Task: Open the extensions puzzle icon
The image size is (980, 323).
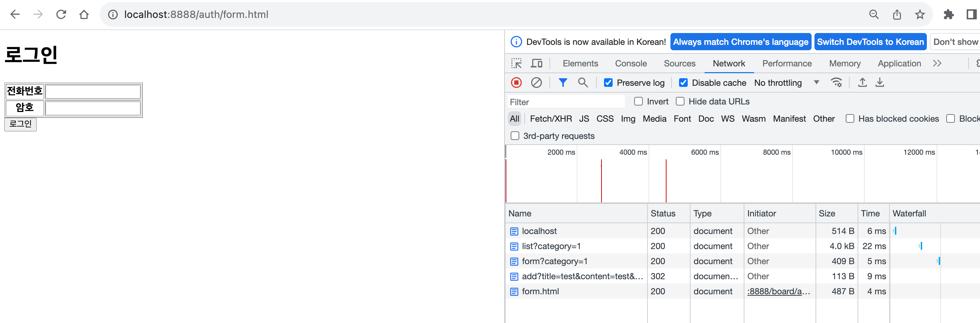Action: click(948, 14)
